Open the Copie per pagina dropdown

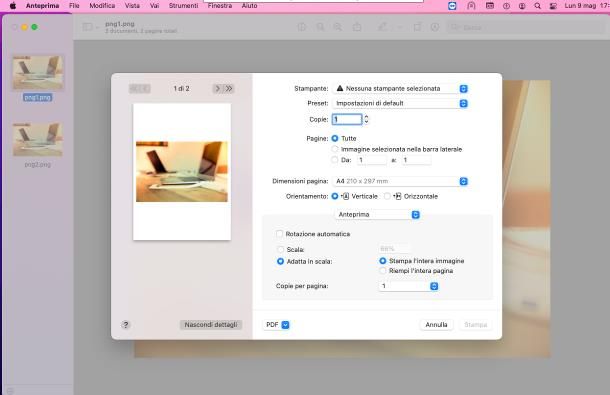tap(408, 286)
